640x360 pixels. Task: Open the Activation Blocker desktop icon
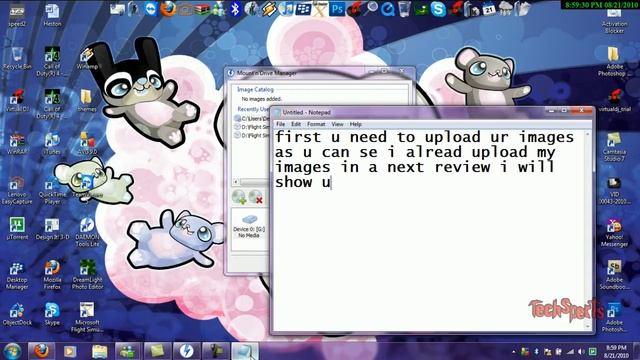(614, 20)
